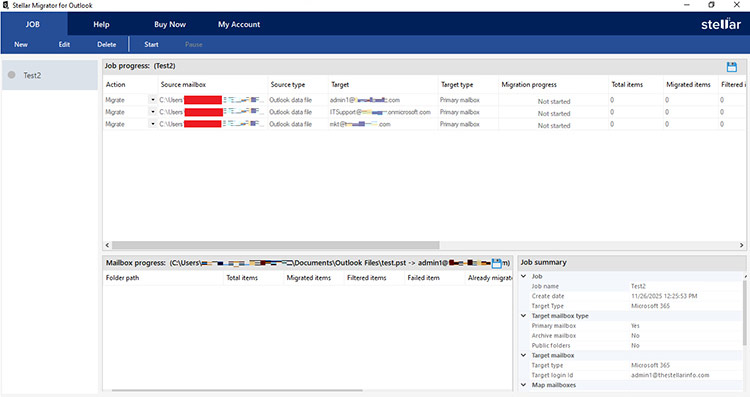Click the Stellar Migrator app icon in title bar
The width and height of the screenshot is (750, 397).
click(x=6, y=5)
